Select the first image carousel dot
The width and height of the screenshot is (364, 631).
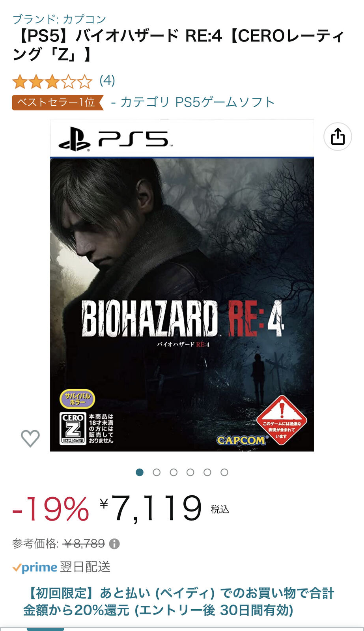(140, 472)
